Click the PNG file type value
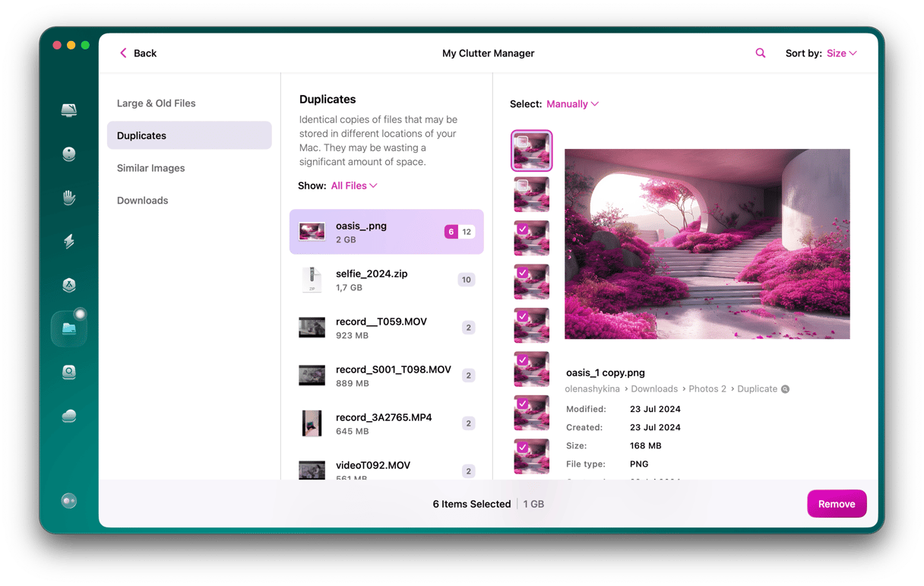This screenshot has width=924, height=586. pos(639,464)
